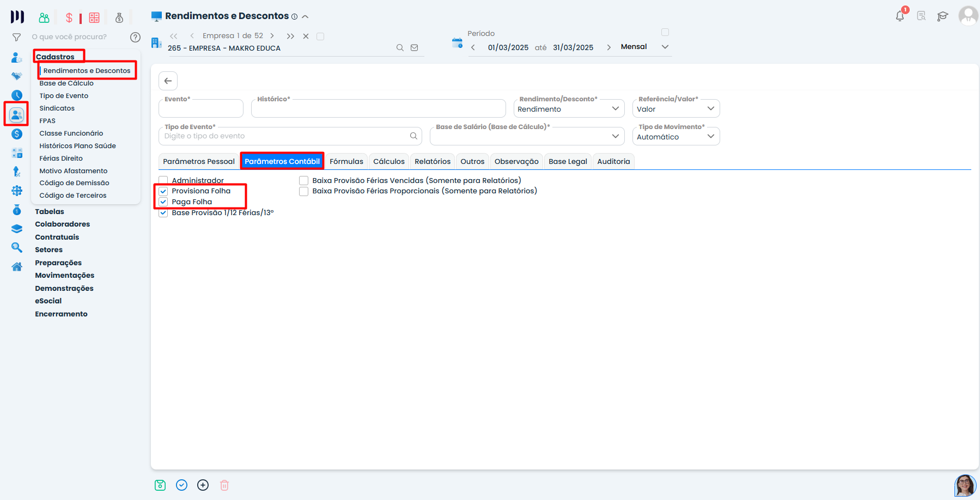This screenshot has height=500, width=980.
Task: Click the company search magnifier icon
Action: click(400, 48)
